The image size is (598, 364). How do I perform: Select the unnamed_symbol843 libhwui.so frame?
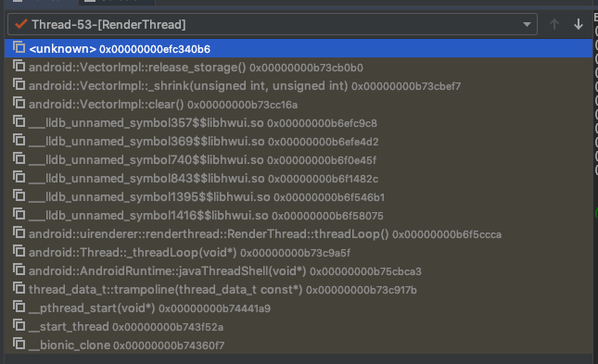pyautogui.click(x=299, y=179)
